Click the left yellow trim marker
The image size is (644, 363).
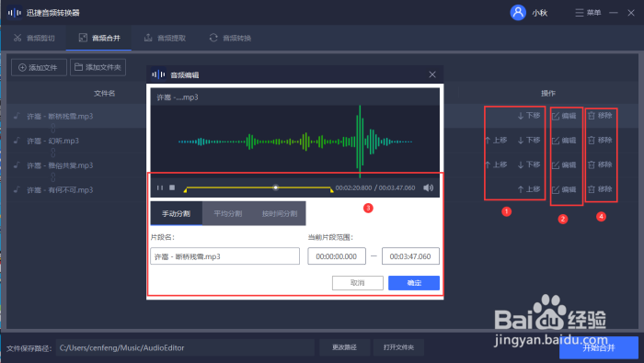[185, 190]
